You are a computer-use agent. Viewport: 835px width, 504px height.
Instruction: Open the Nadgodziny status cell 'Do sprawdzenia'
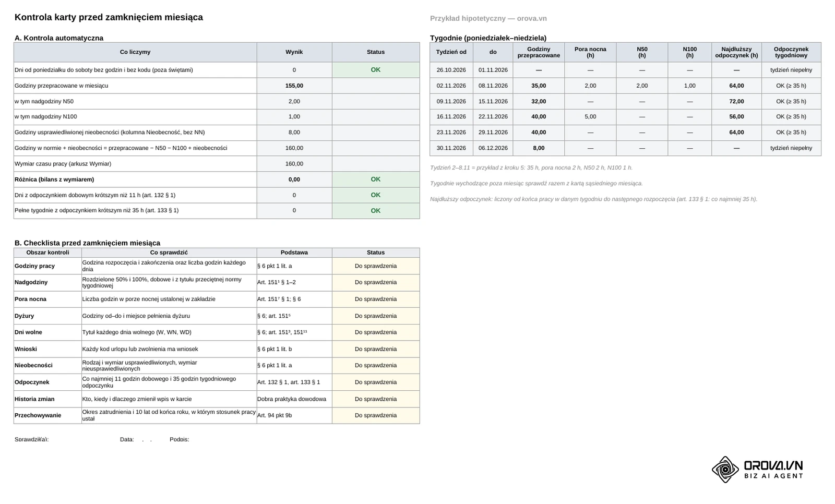click(x=376, y=282)
